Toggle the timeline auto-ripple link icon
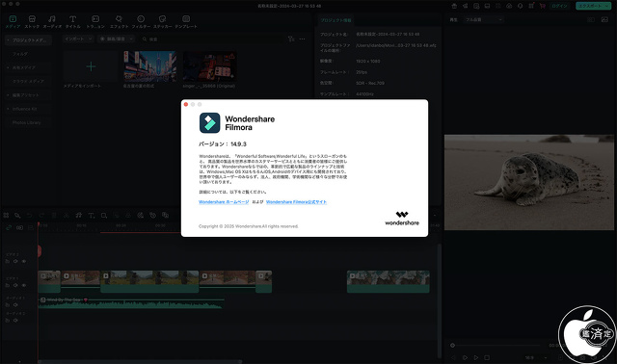Screen dimensions: 617x364 [x=9, y=227]
